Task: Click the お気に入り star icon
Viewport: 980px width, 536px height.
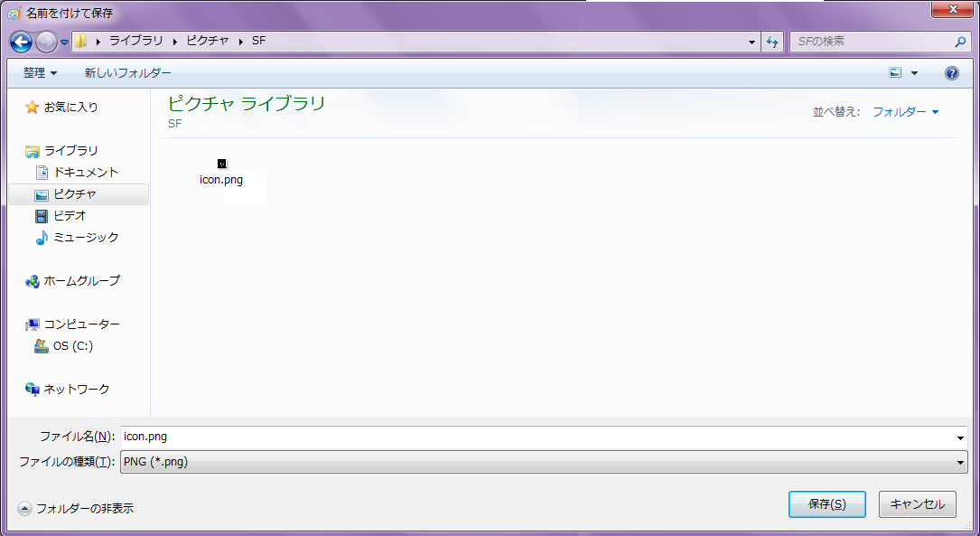Action: pyautogui.click(x=32, y=108)
